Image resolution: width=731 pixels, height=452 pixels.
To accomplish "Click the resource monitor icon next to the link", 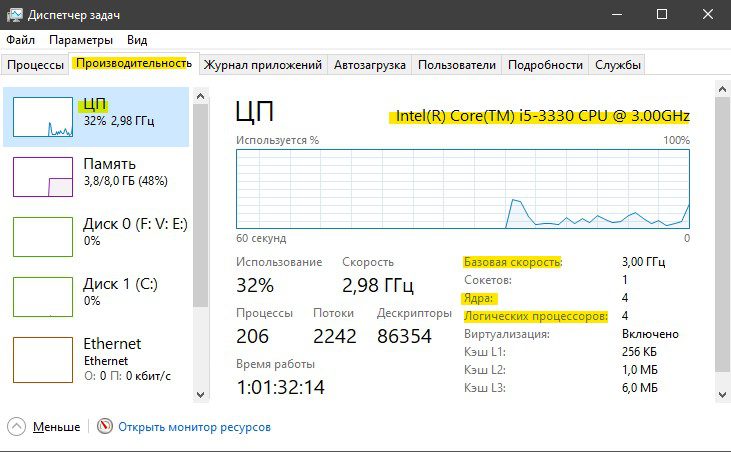I will coord(105,426).
